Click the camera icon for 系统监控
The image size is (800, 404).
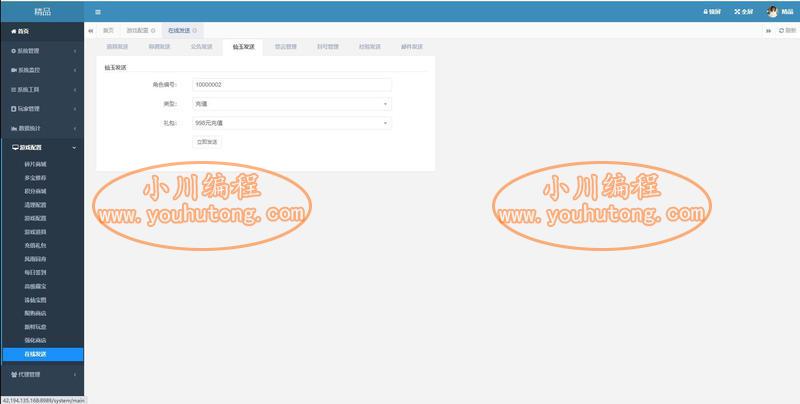click(x=14, y=70)
